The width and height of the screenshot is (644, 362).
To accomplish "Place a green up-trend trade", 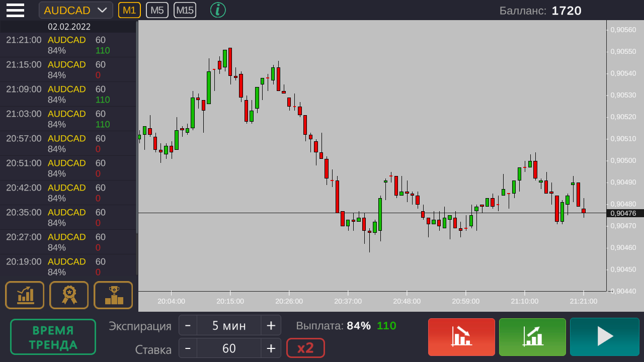I will [x=532, y=337].
